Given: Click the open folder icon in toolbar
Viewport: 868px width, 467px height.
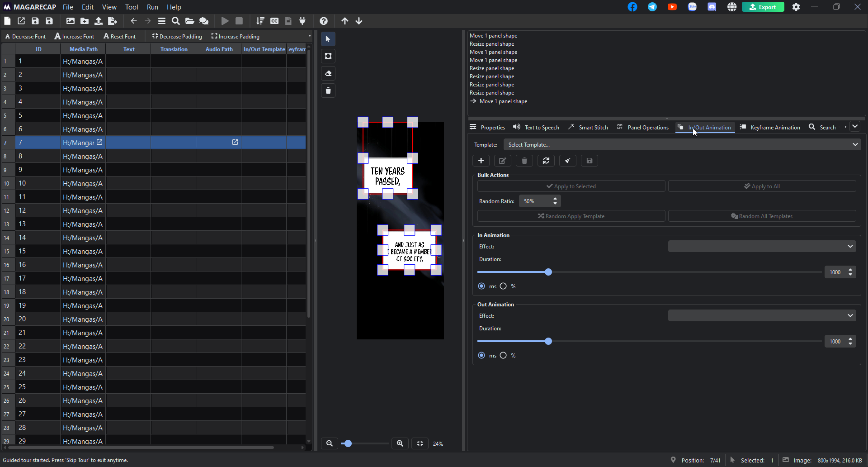Looking at the screenshot, I should tap(190, 21).
